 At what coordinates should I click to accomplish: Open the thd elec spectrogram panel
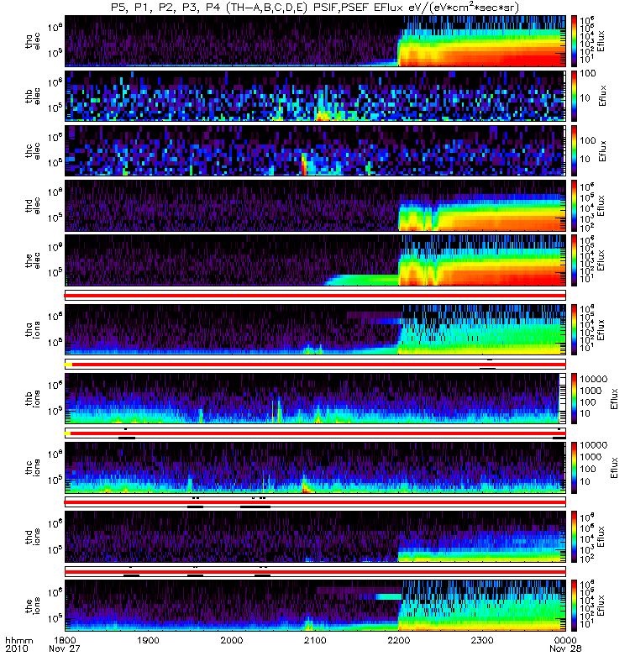(x=315, y=206)
